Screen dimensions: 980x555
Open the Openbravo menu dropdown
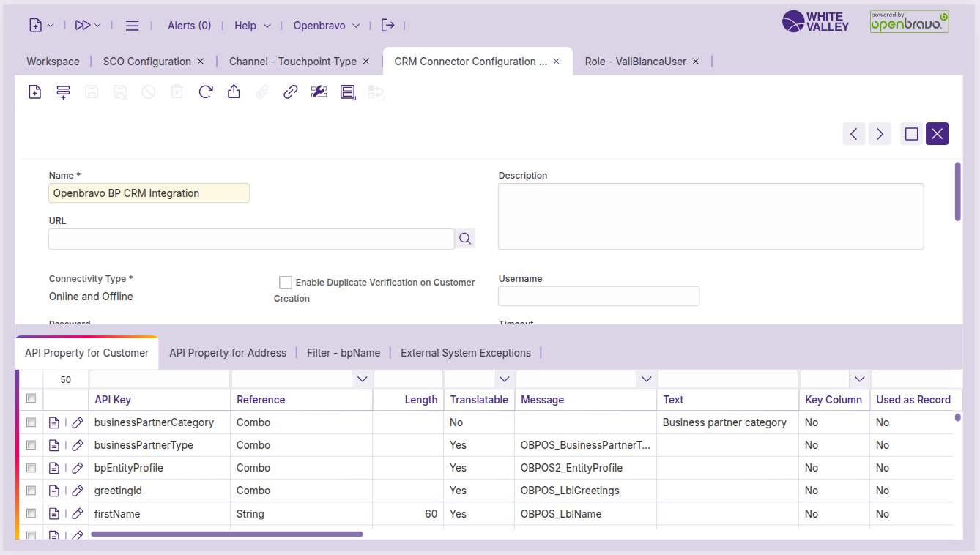click(x=327, y=26)
